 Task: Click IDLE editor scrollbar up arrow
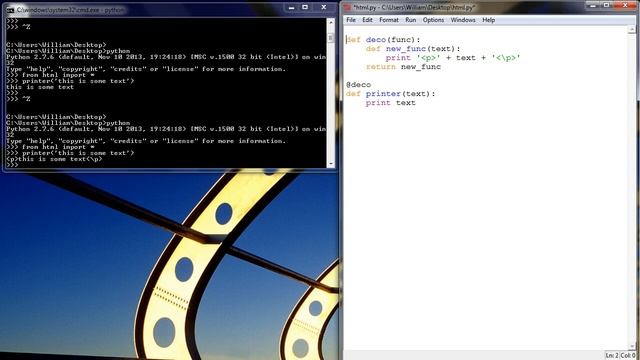(632, 30)
